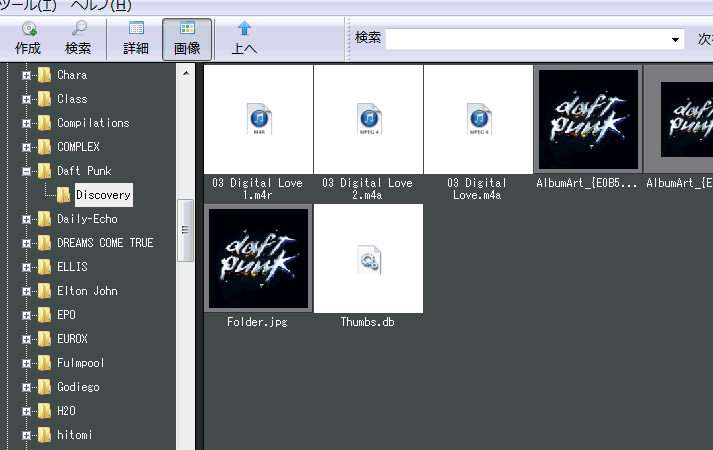Select the Discovery subfolder in tree
Image resolution: width=713 pixels, height=450 pixels.
click(x=102, y=195)
